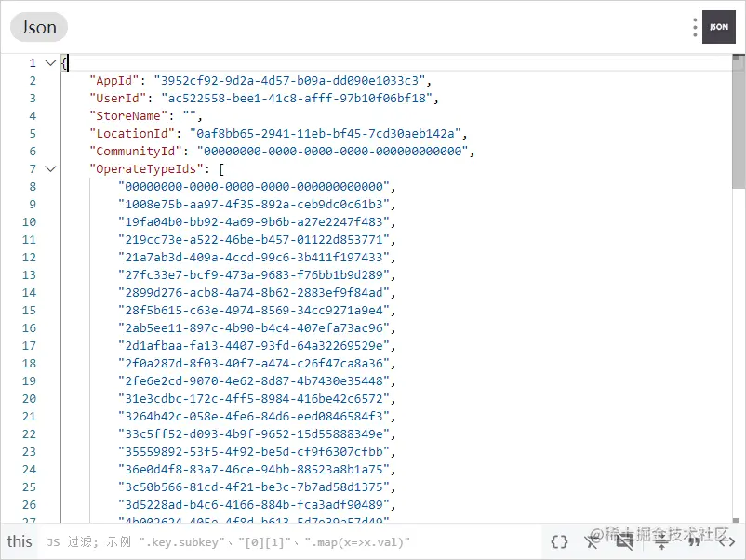Click the vertical scrollbar thumb
This screenshot has width=746, height=560.
click(x=739, y=122)
